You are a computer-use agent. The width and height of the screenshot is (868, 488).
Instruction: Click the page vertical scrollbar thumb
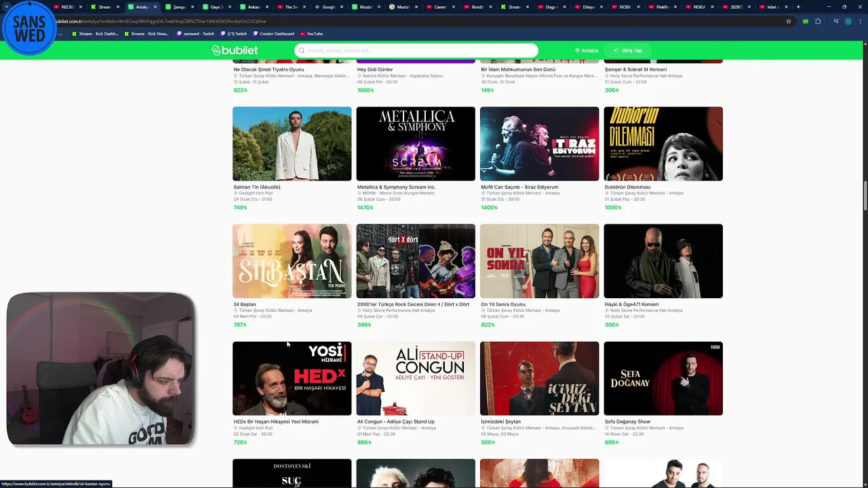pyautogui.click(x=865, y=197)
